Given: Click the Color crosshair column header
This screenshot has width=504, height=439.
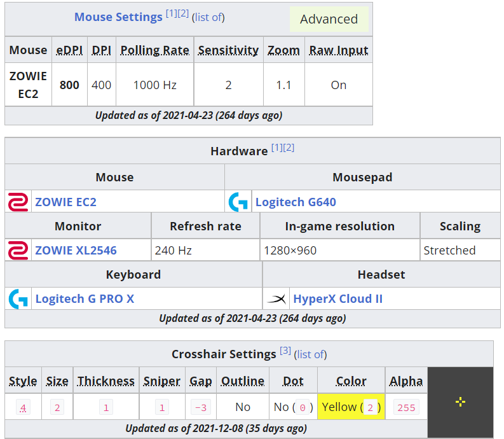Looking at the screenshot, I should coord(351,381).
